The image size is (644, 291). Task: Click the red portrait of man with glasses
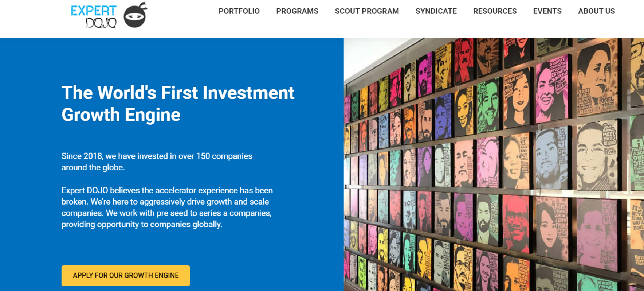coord(516,223)
